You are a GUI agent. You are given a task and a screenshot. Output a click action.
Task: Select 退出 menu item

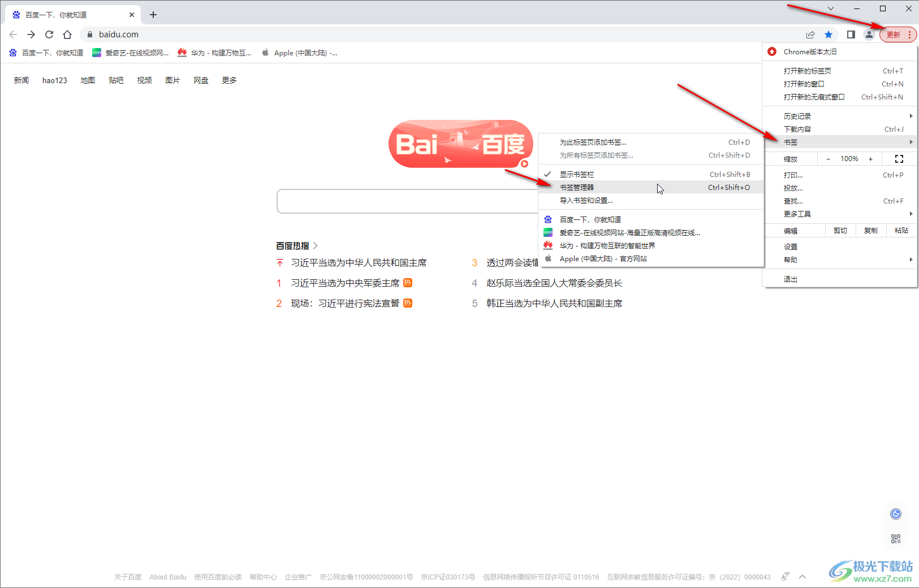click(840, 279)
